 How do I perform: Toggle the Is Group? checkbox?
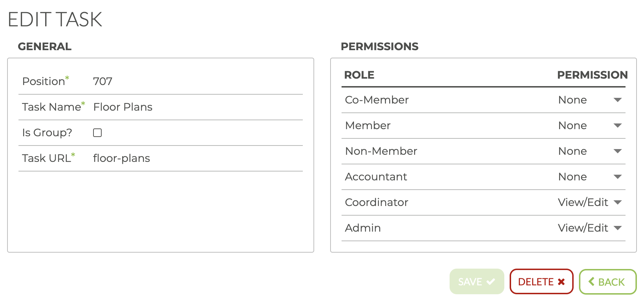click(97, 133)
